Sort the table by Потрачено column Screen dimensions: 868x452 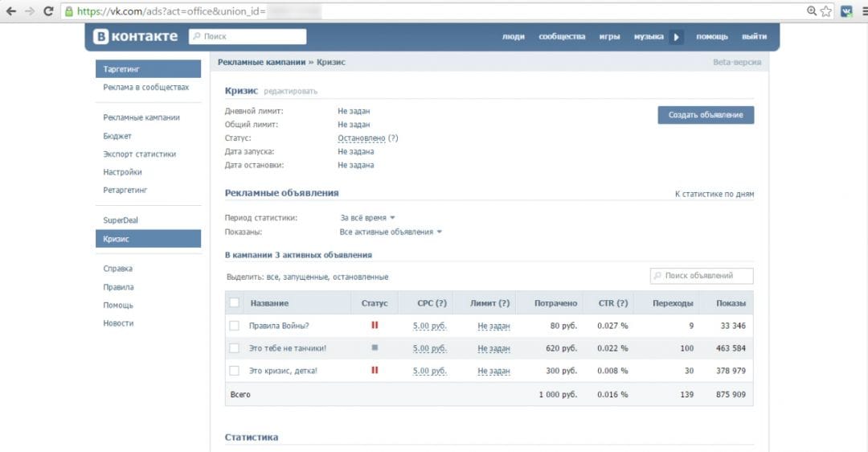pyautogui.click(x=555, y=303)
